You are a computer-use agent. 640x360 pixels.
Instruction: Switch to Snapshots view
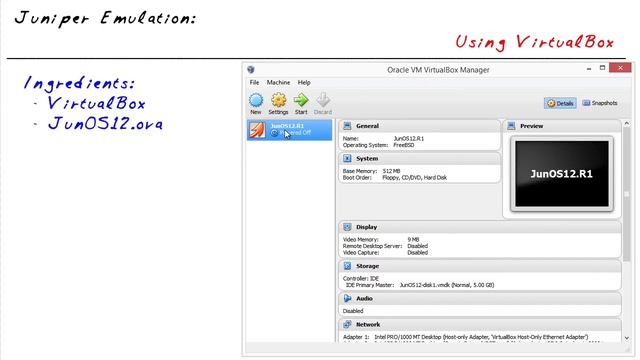600,103
